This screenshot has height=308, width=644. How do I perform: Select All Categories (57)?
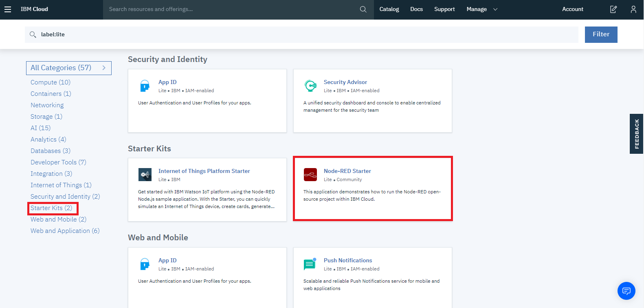[69, 68]
